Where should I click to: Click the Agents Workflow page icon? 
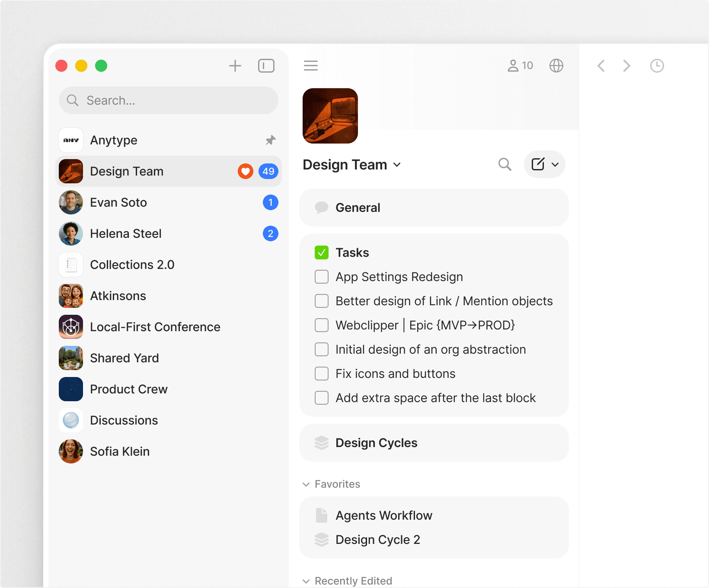point(322,515)
